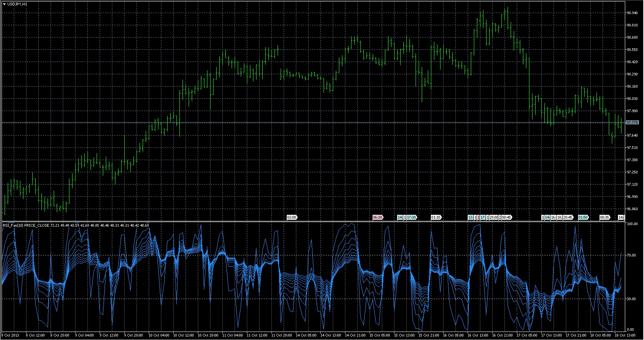Click the cyan 01:50 event flag
644x340 pixels.
click(x=583, y=217)
